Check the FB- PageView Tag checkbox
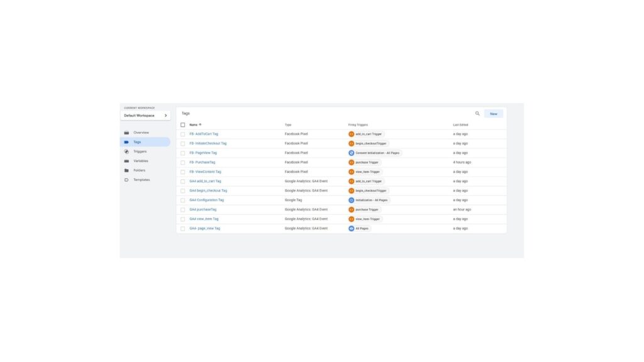The width and height of the screenshot is (644, 362). pos(183,153)
